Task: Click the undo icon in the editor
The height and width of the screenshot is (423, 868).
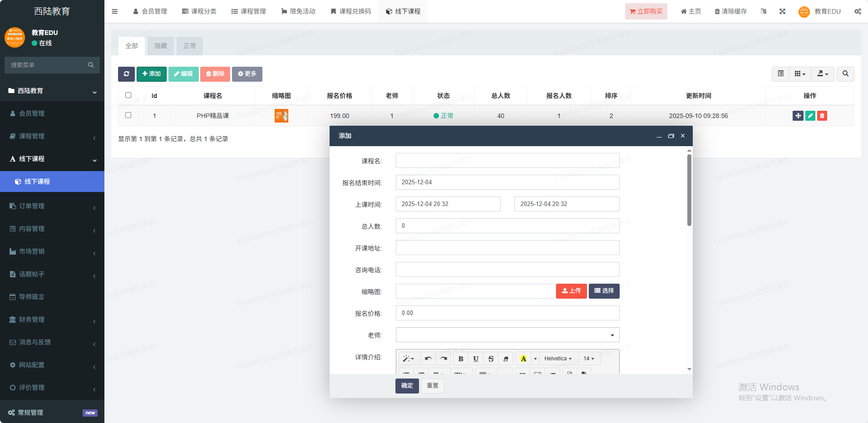Action: pos(428,359)
